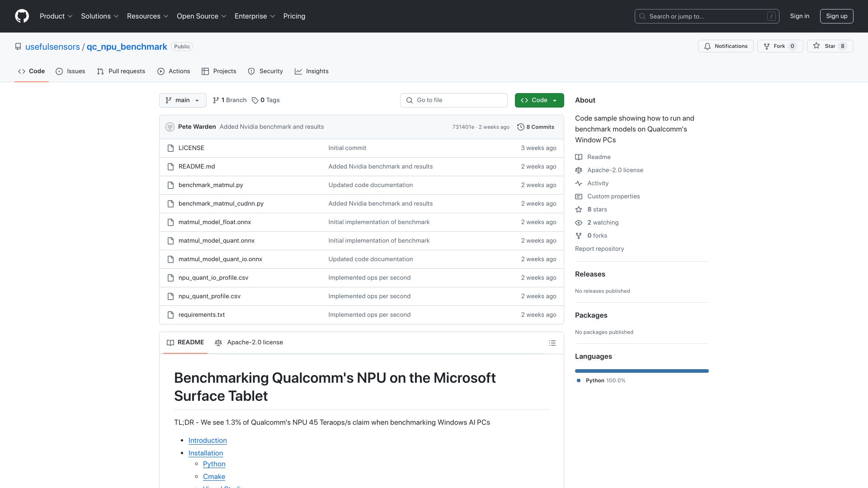Click the Sign up button
Screen dimensions: 868x488
click(837, 16)
